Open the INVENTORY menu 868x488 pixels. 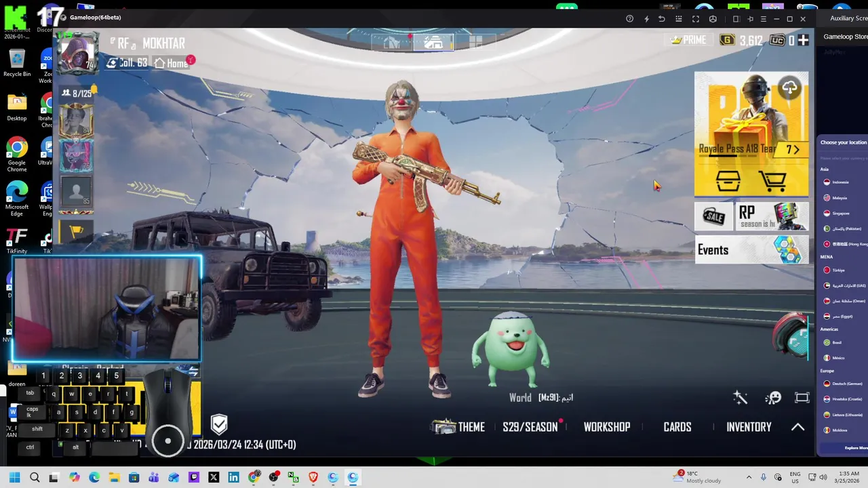click(x=749, y=427)
